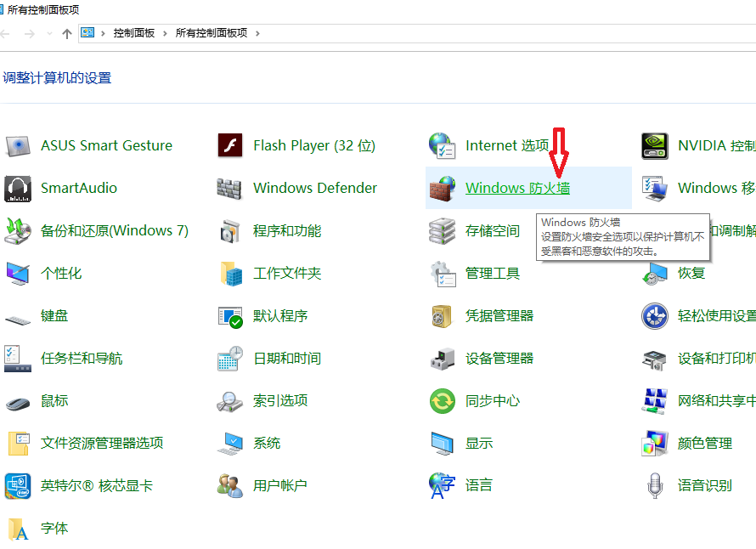Viewport: 756px width, 549px height.
Task: Click the 备份和还原 backup icon
Action: coord(18,231)
